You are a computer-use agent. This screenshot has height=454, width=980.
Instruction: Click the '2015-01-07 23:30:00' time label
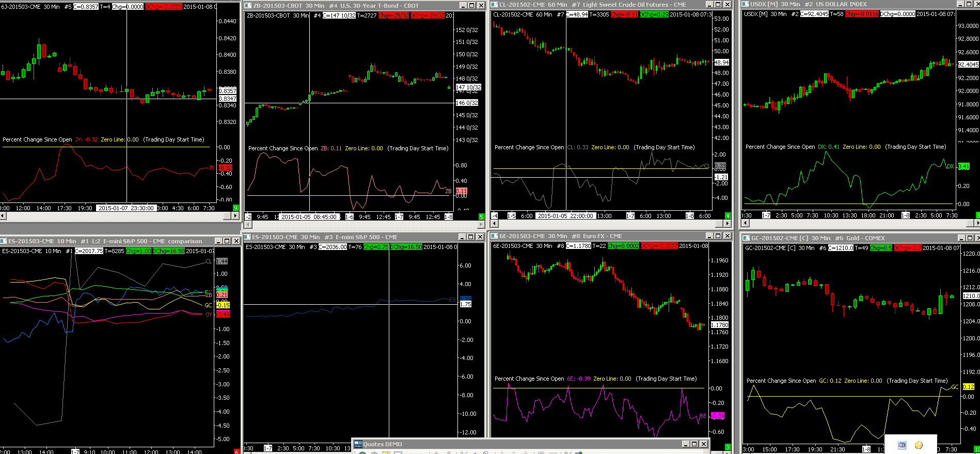126,208
